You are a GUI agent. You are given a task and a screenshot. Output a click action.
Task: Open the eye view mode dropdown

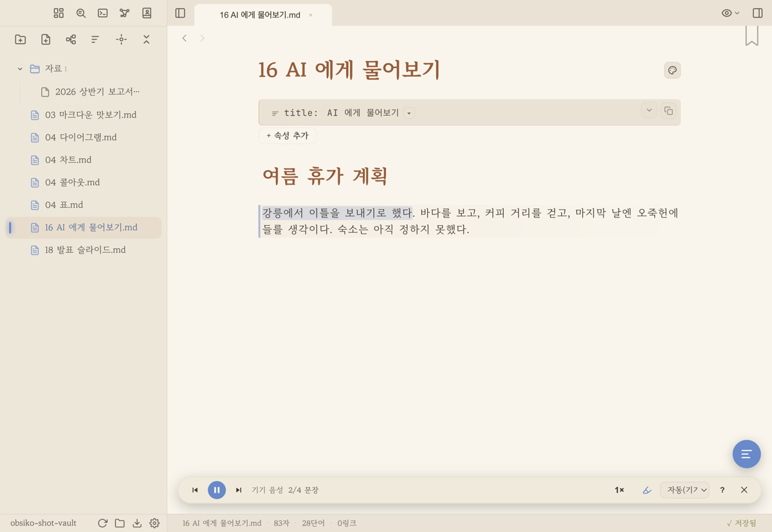coord(730,13)
